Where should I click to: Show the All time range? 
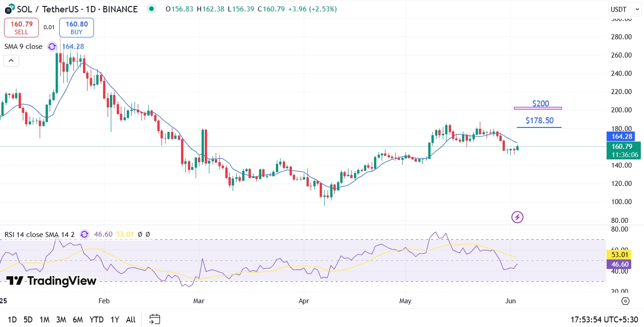pyautogui.click(x=130, y=319)
